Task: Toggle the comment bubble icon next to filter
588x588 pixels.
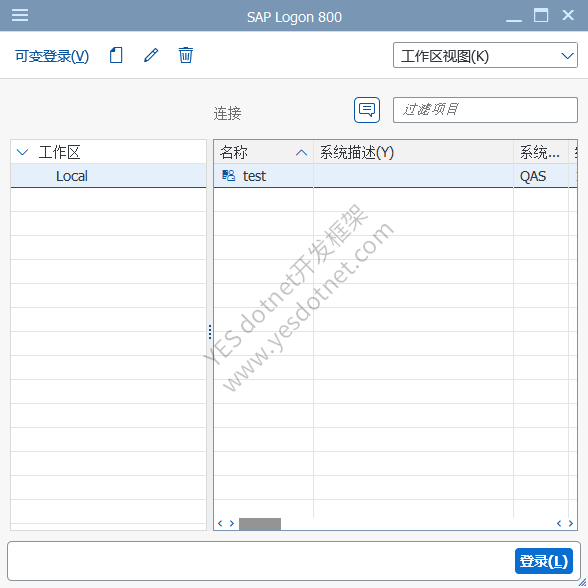Action: (367, 110)
